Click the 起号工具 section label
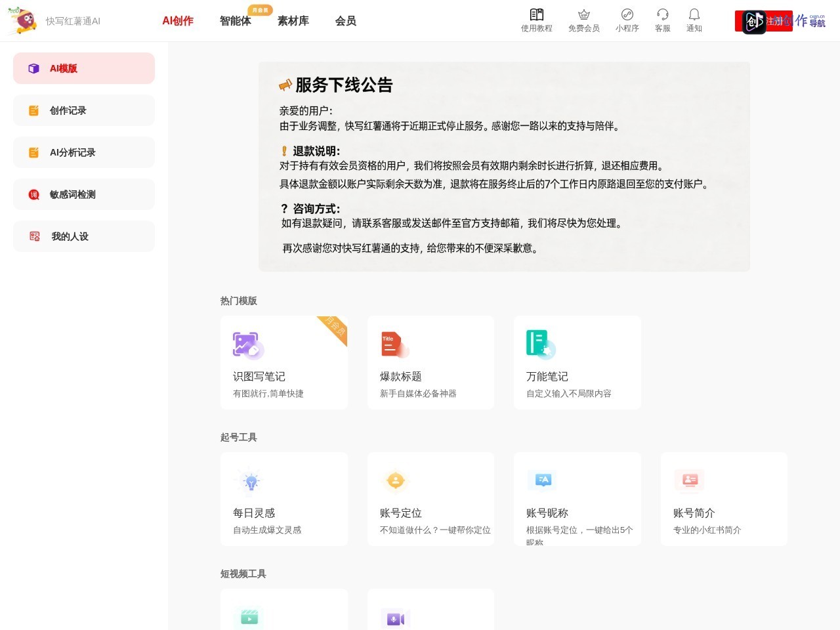Screen dimensions: 840x630 click(239, 437)
